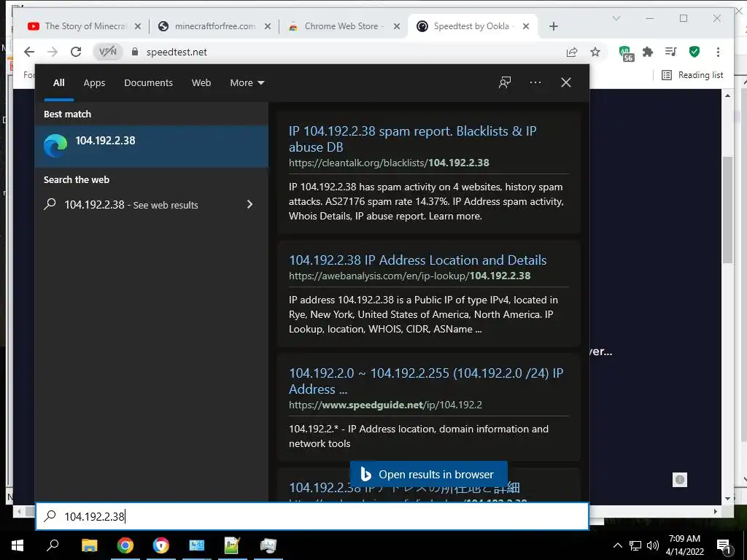Viewport: 747px width, 560px height.
Task: Open IP Address Location and Details link
Action: click(418, 260)
